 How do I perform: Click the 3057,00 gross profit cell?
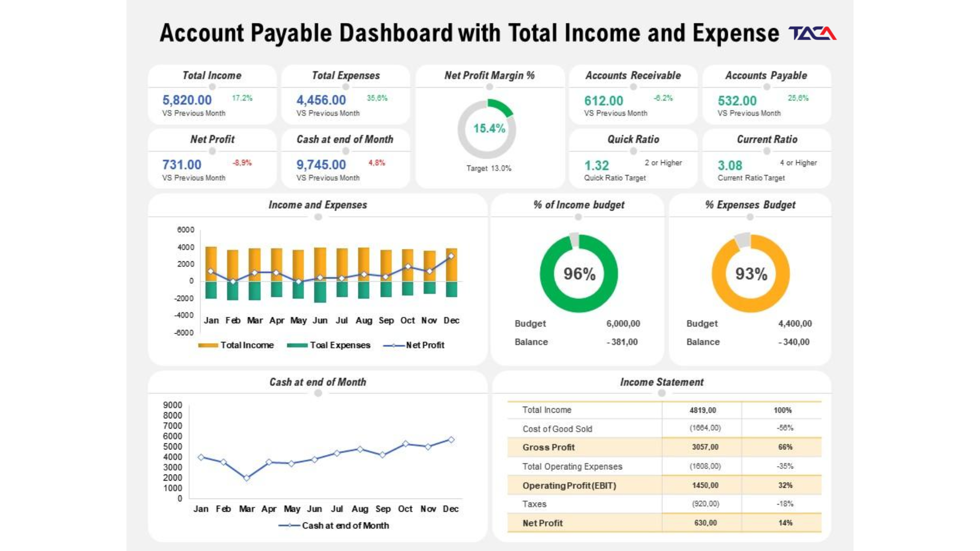(705, 447)
